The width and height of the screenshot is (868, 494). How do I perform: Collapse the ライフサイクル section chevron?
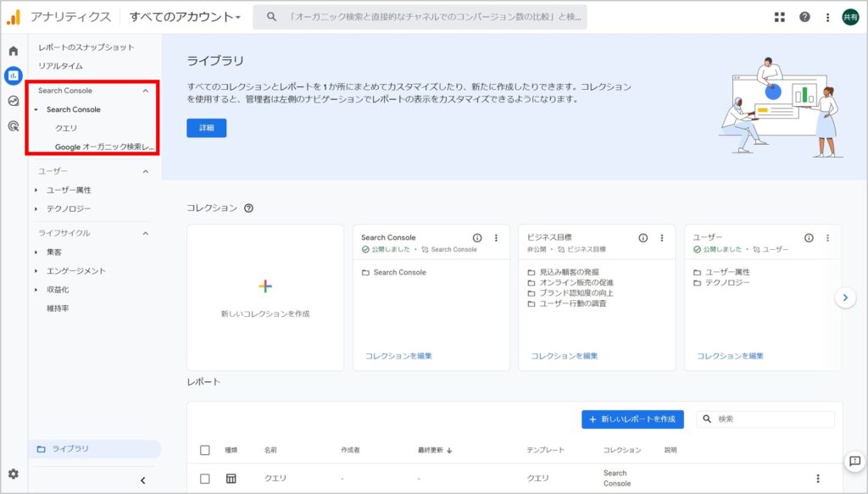pos(146,234)
